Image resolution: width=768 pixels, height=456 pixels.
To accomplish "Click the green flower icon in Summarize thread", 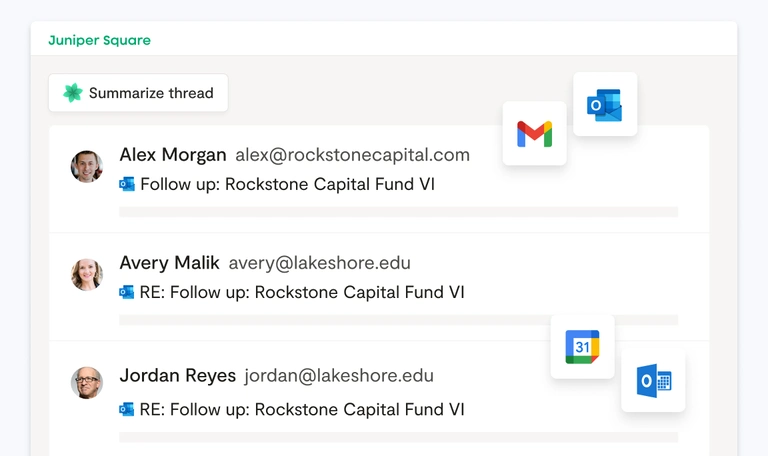I will click(72, 93).
